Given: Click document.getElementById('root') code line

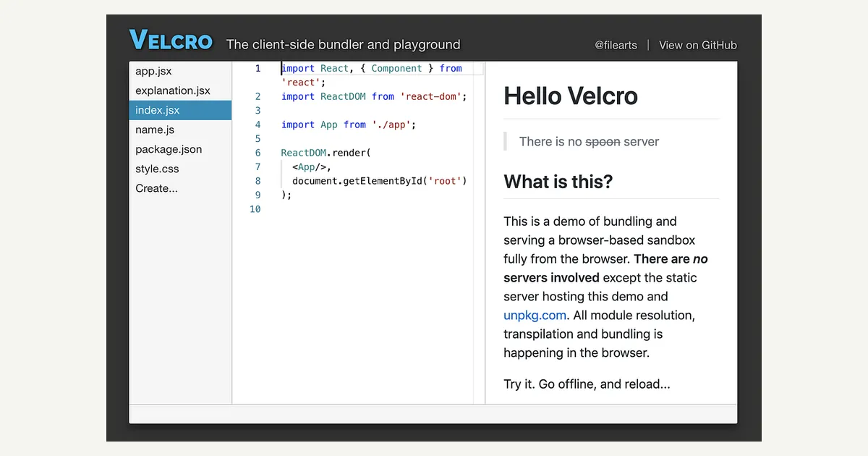Looking at the screenshot, I should pyautogui.click(x=380, y=181).
